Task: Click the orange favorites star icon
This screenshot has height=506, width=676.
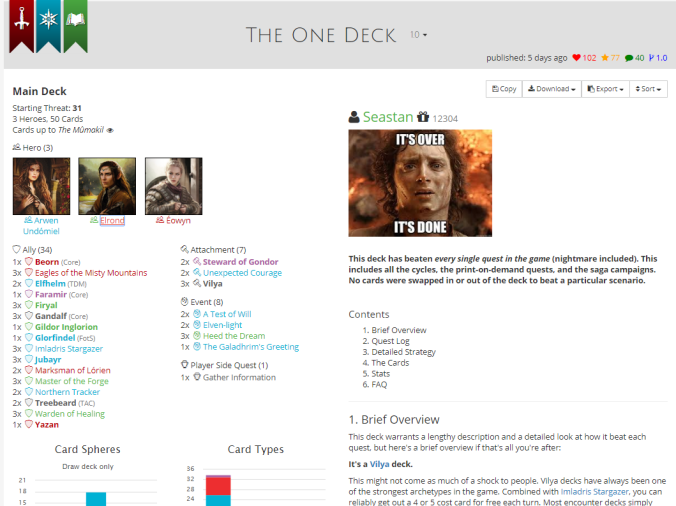Action: click(605, 58)
